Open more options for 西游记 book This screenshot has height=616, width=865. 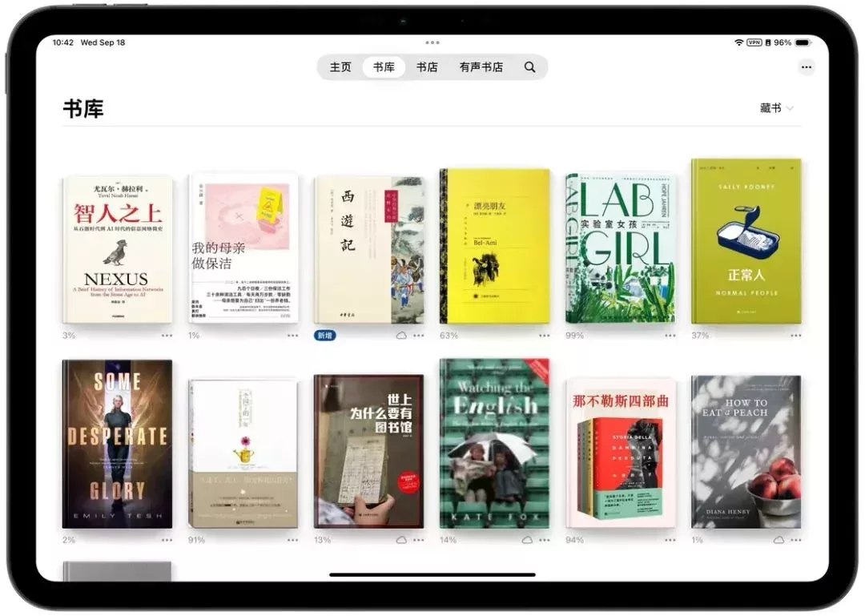(419, 336)
